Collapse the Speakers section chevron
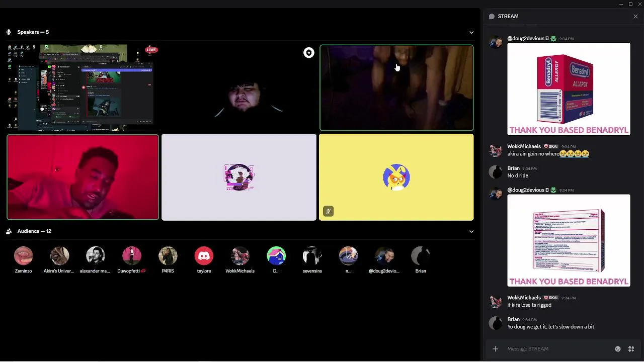The height and width of the screenshot is (362, 644). click(x=471, y=32)
